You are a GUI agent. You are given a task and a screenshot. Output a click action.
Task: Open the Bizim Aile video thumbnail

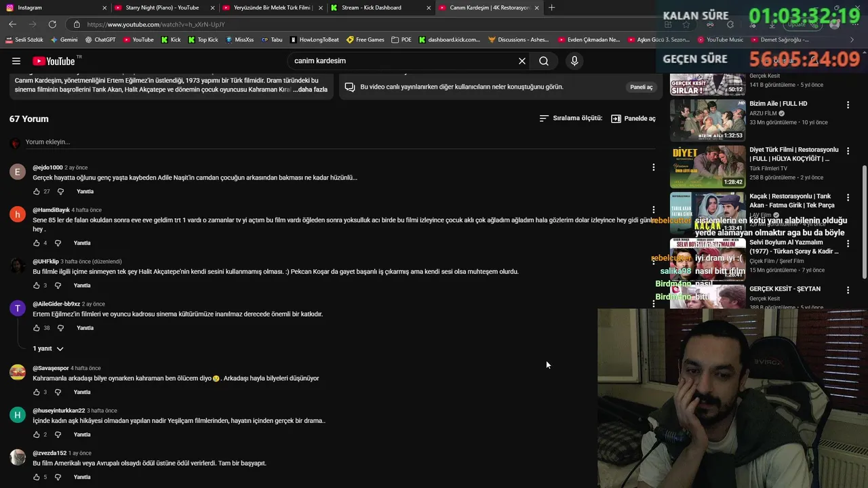(x=707, y=119)
